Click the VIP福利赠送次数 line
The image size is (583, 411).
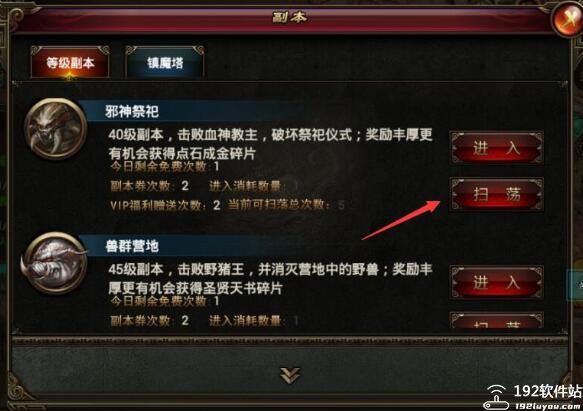[x=165, y=205]
